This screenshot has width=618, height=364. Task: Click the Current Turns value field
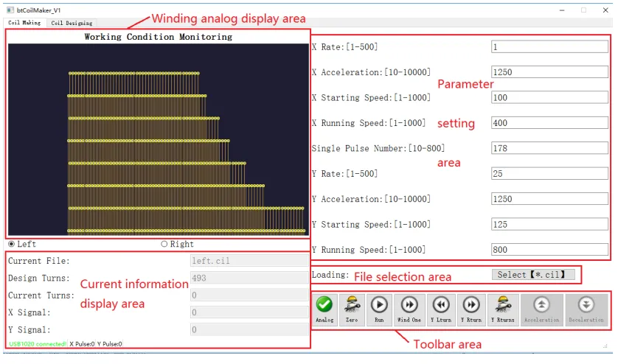pyautogui.click(x=249, y=295)
